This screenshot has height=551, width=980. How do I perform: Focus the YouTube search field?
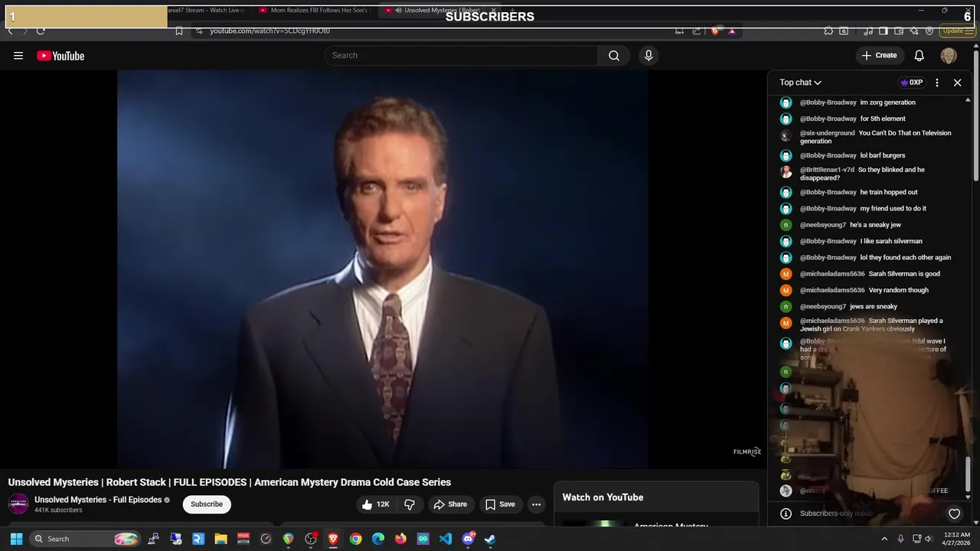[x=461, y=55]
